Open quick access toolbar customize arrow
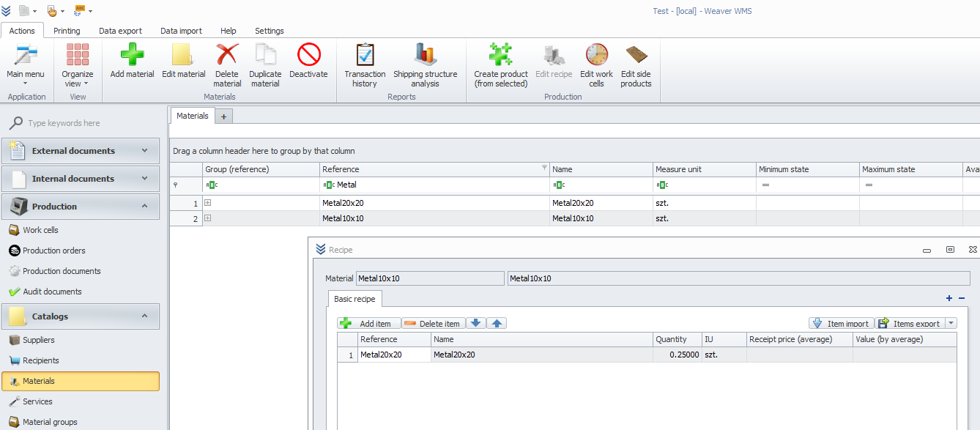The image size is (980, 430). 91,12
